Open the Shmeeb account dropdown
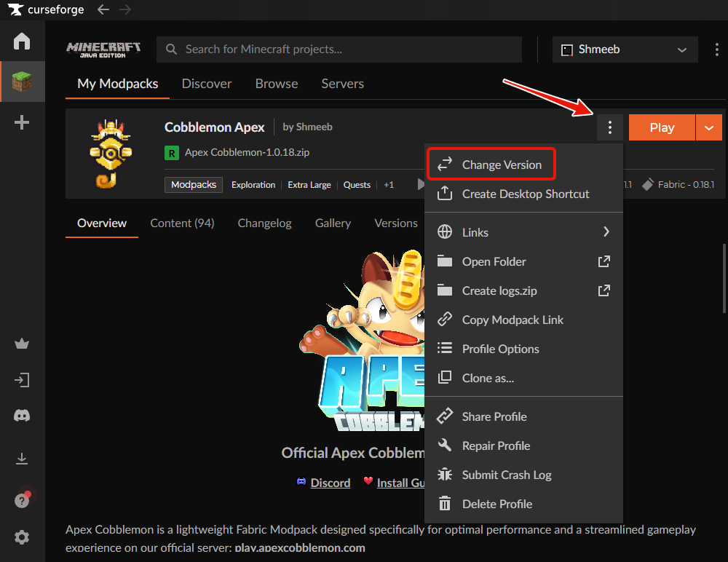 tap(625, 50)
